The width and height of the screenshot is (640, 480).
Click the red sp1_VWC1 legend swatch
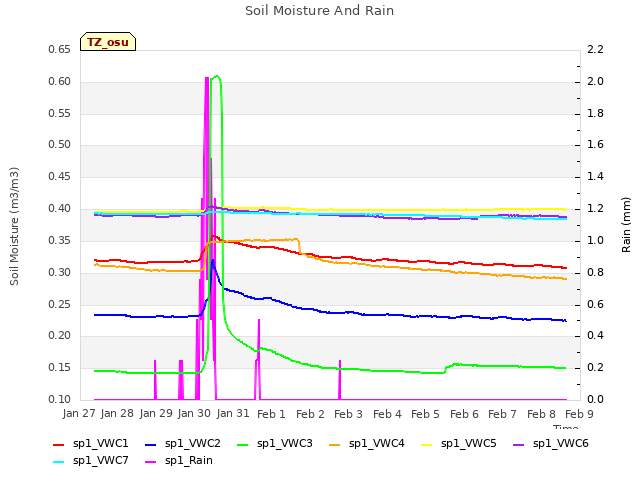[x=59, y=444]
